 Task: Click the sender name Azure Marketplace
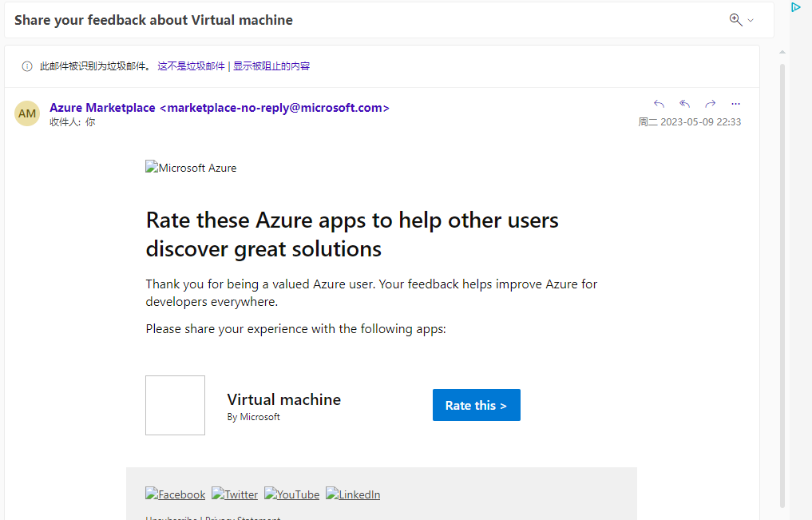point(102,108)
